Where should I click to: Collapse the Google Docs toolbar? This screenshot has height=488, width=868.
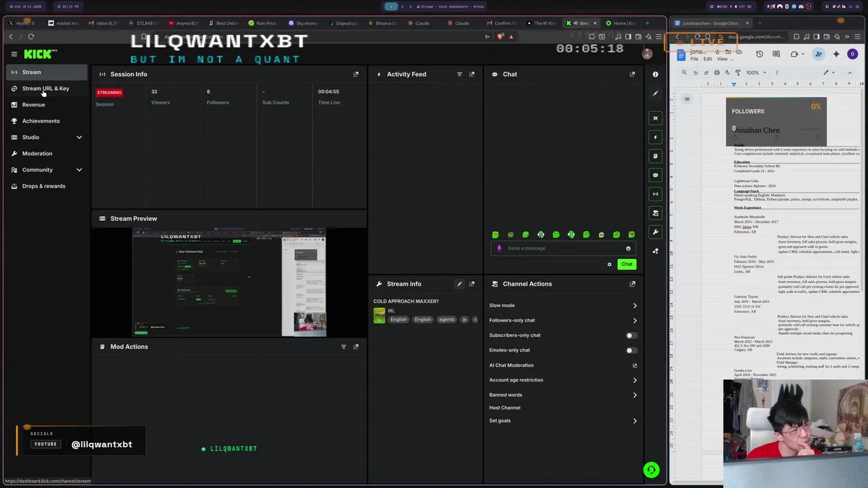(x=850, y=73)
